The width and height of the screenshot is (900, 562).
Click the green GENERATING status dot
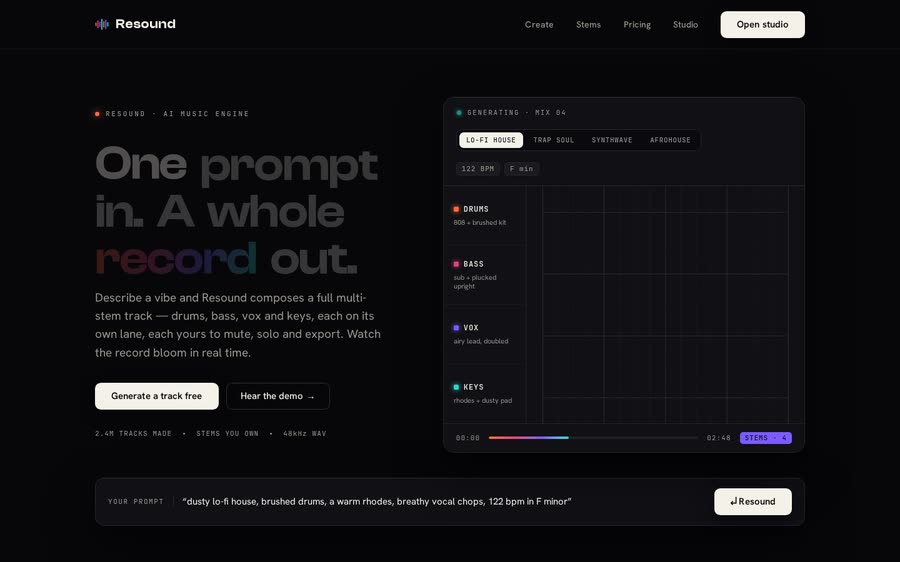tap(459, 113)
